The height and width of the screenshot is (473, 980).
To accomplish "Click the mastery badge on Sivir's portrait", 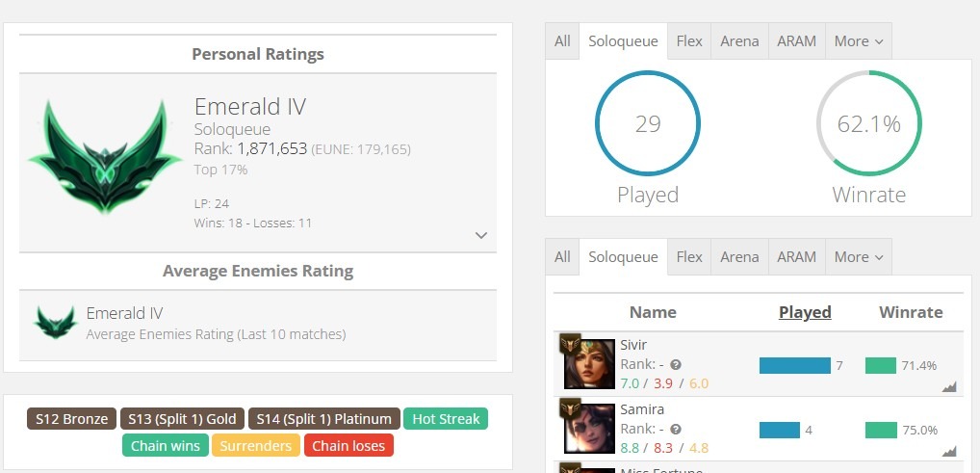I will pos(569,344).
